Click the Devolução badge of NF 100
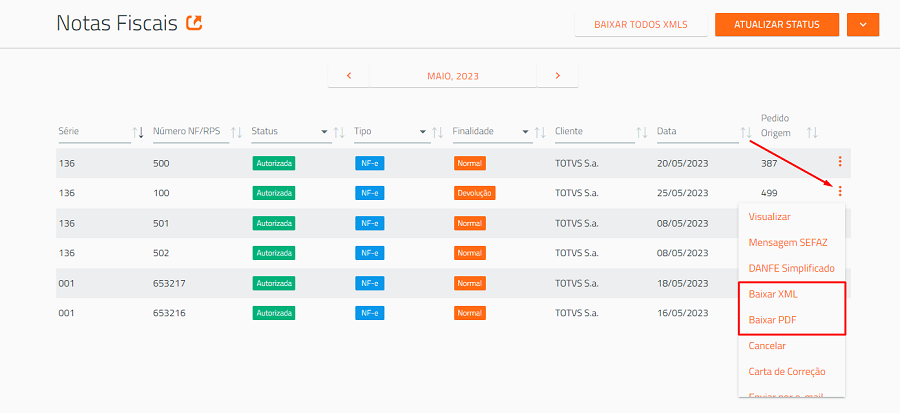This screenshot has width=900, height=413. [x=475, y=193]
